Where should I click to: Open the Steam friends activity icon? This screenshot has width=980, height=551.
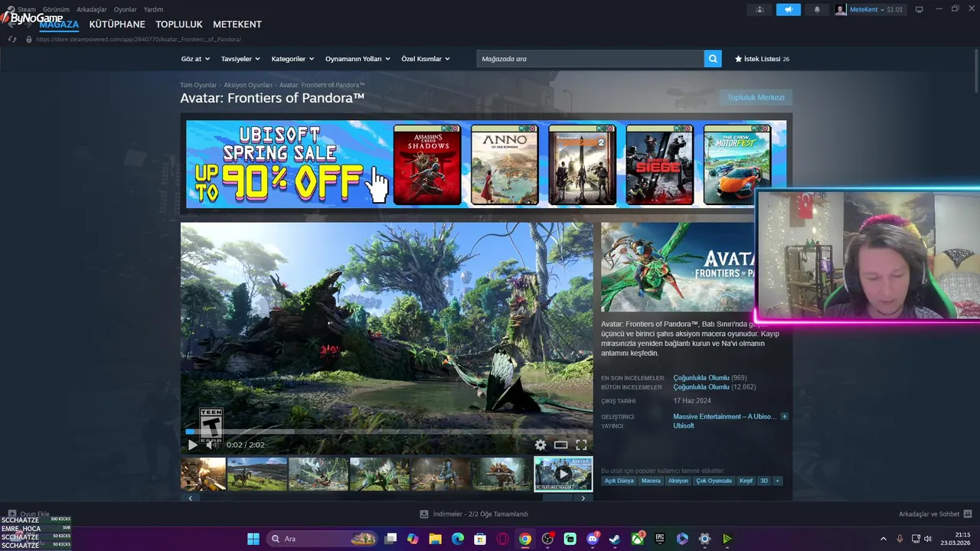759,9
